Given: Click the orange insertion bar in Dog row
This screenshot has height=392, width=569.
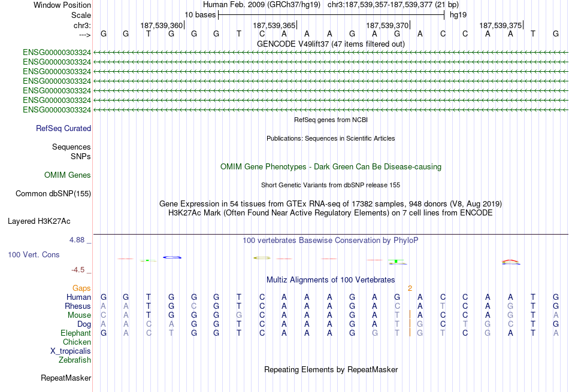Looking at the screenshot, I should point(410,323).
